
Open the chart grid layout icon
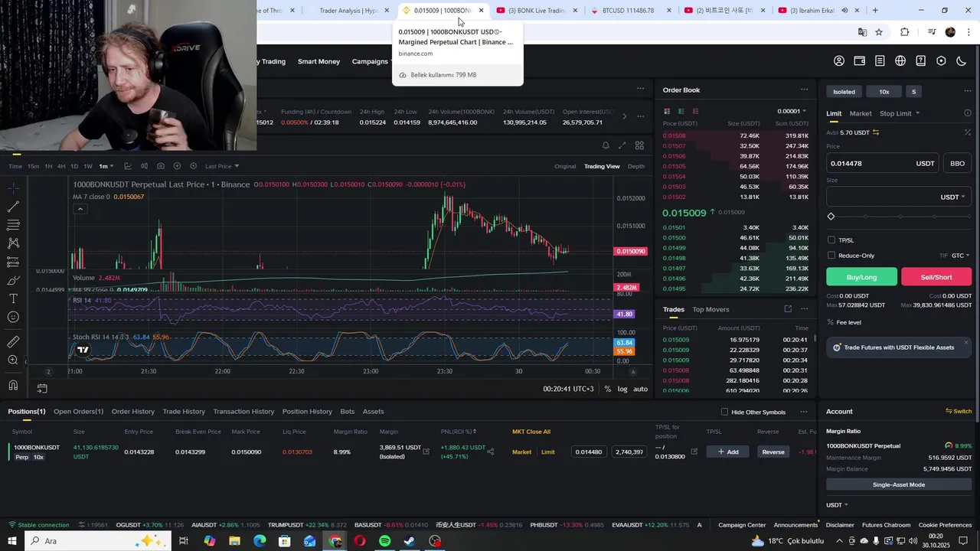[639, 145]
